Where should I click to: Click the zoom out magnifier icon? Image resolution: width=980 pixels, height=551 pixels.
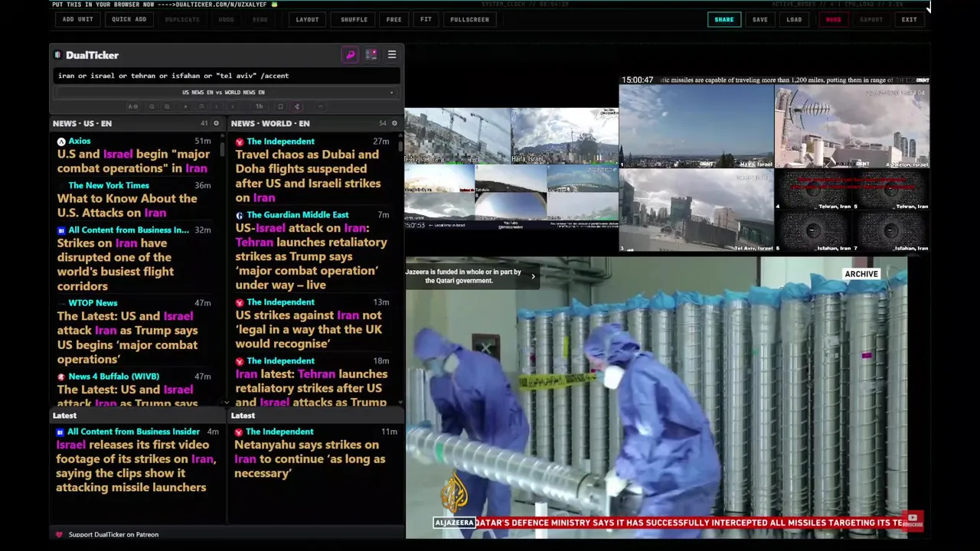pyautogui.click(x=152, y=106)
